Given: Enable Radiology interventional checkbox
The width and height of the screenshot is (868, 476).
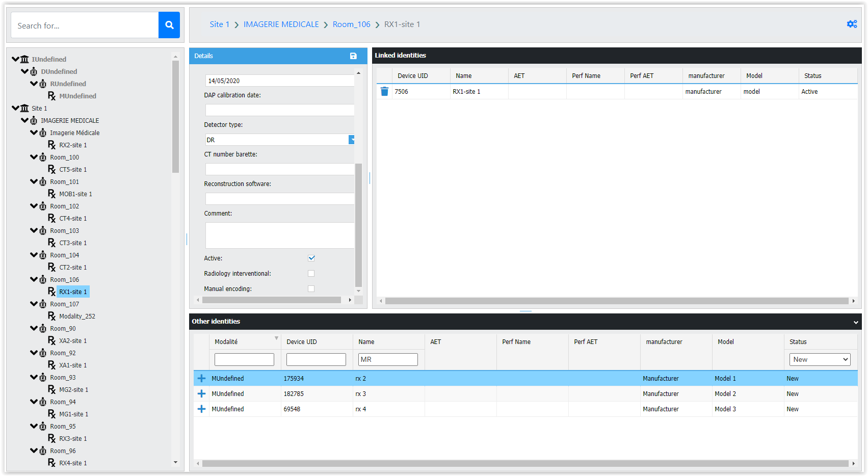Looking at the screenshot, I should click(311, 274).
